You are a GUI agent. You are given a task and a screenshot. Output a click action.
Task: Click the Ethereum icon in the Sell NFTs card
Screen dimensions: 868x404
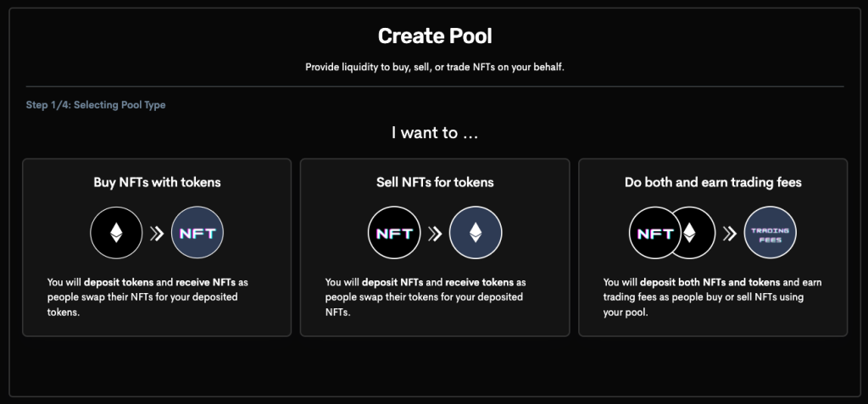coord(475,232)
